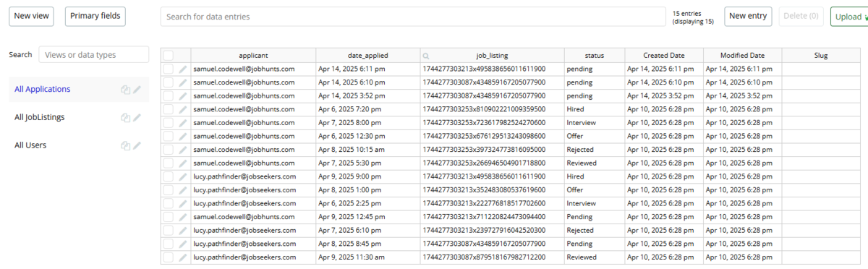The height and width of the screenshot is (269, 868).
Task: Check the row applied Apr 8, 2025 10:15 am
Action: (169, 150)
